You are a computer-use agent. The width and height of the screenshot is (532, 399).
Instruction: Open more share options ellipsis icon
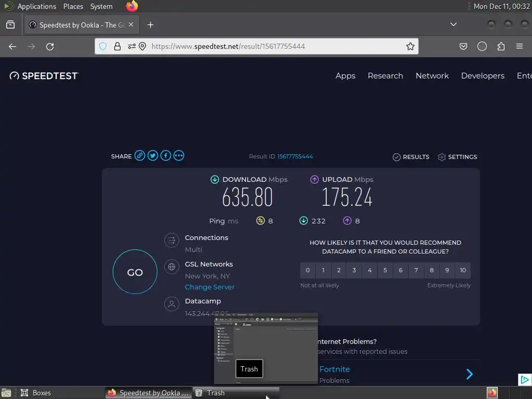(x=179, y=156)
